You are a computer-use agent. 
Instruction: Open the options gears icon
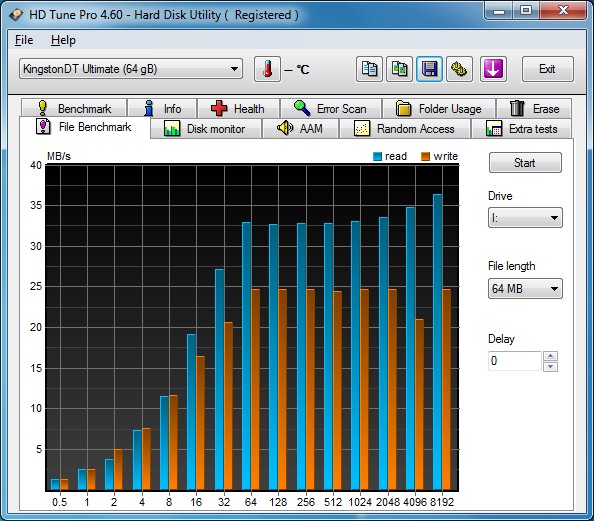coord(460,69)
